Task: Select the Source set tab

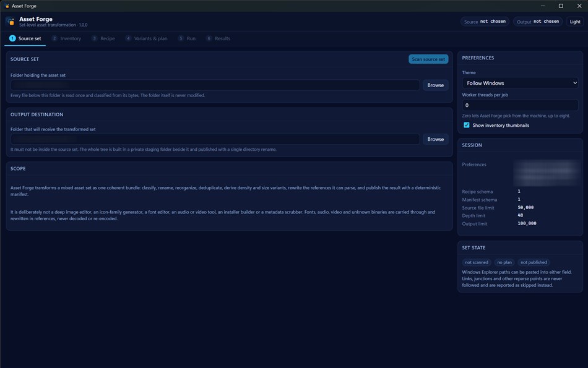Action: pos(25,38)
